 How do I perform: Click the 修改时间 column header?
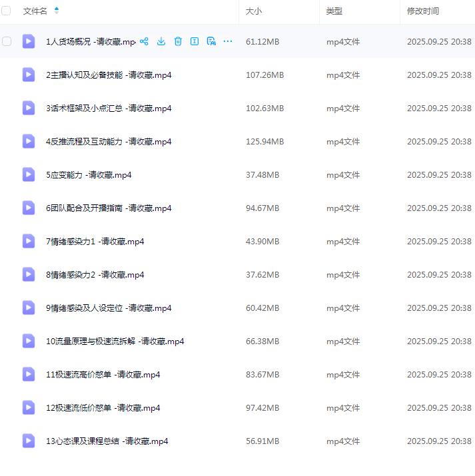(x=423, y=11)
